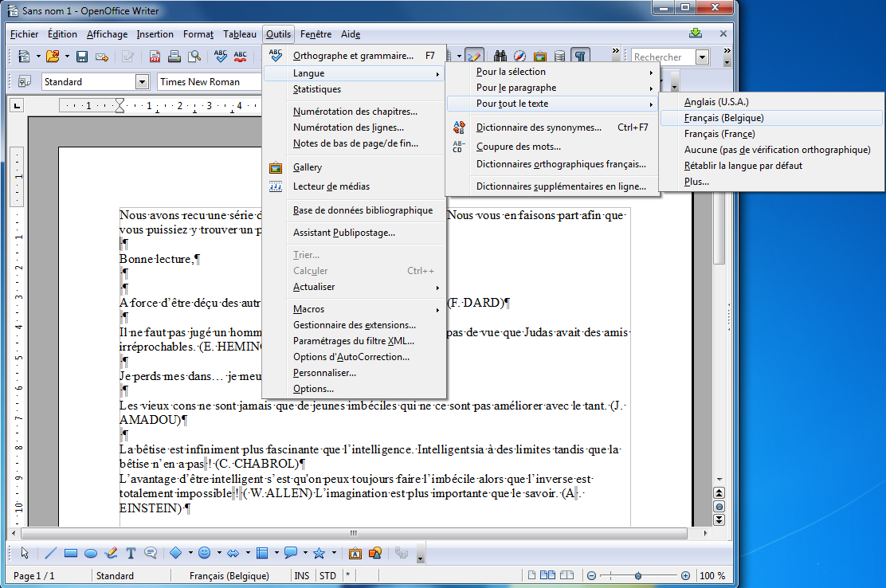Screen dimensions: 886x588
Task: Open the page preview magnifier icon
Action: tap(194, 57)
